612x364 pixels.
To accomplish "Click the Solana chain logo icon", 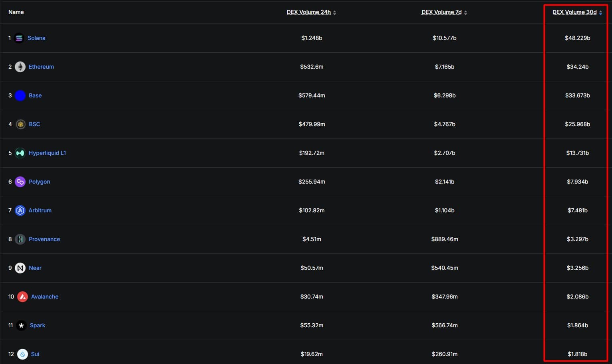I will 19,38.
